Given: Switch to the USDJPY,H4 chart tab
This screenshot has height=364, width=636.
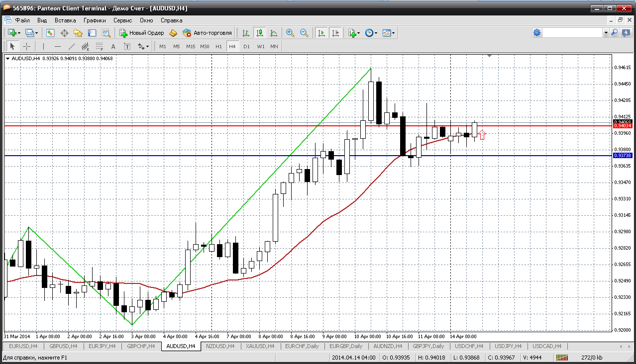Looking at the screenshot, I should click(x=508, y=346).
